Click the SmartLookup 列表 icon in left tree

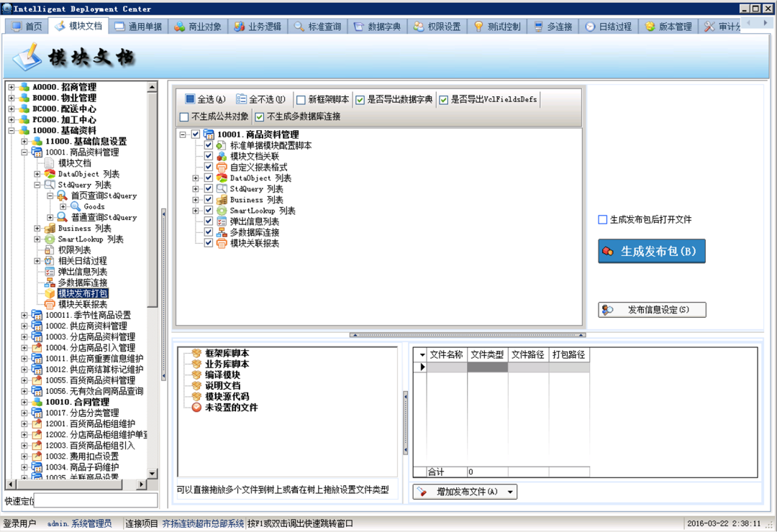[50, 239]
